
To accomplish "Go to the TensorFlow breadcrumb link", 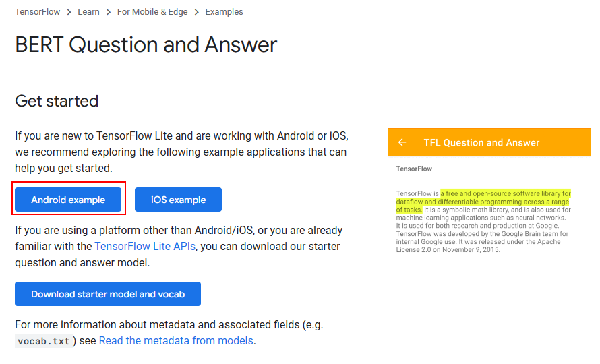I will tap(36, 12).
